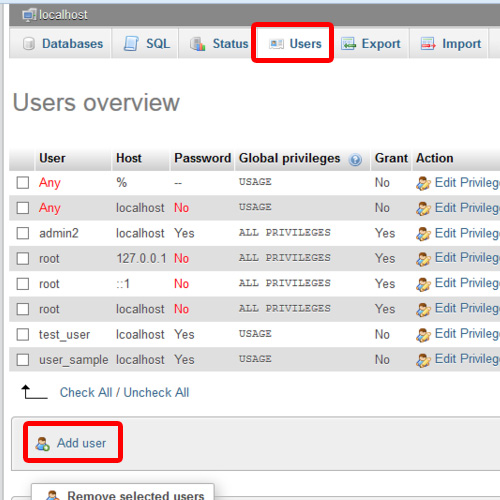Select the test_user checkbox
The height and width of the screenshot is (500, 500).
pyautogui.click(x=23, y=335)
